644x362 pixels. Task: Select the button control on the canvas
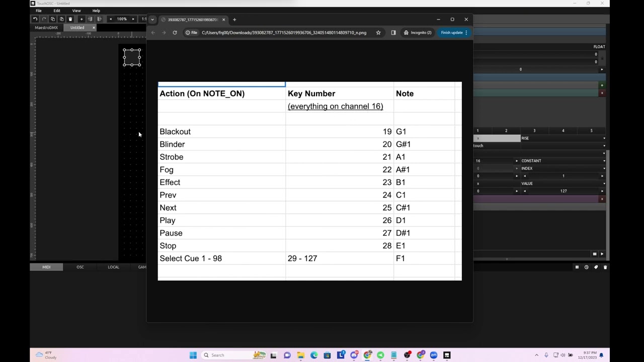coord(132,57)
